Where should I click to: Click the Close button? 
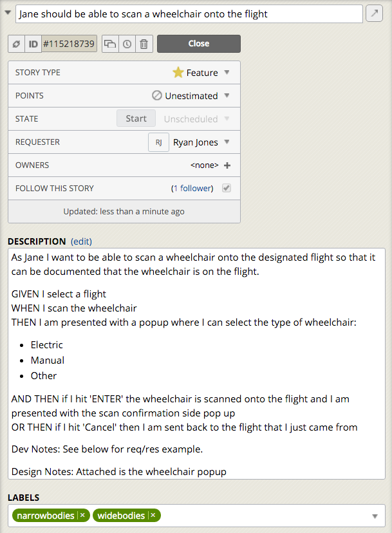pyautogui.click(x=198, y=44)
